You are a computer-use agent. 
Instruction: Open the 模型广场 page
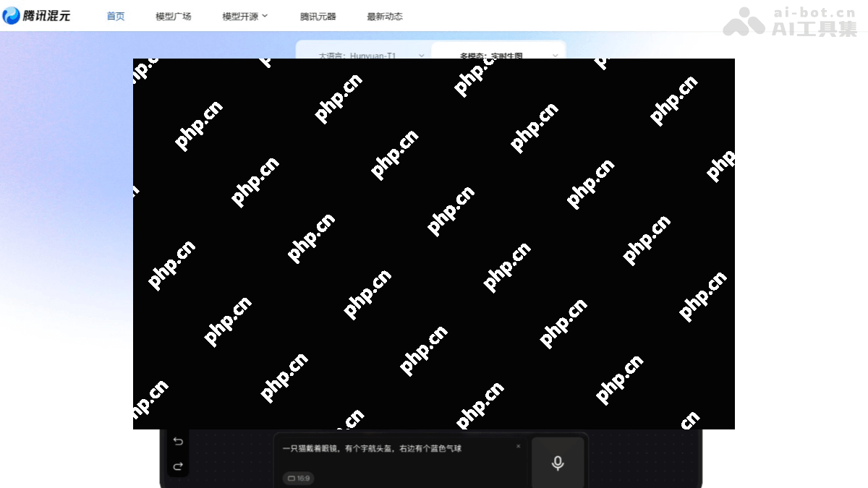click(x=174, y=16)
